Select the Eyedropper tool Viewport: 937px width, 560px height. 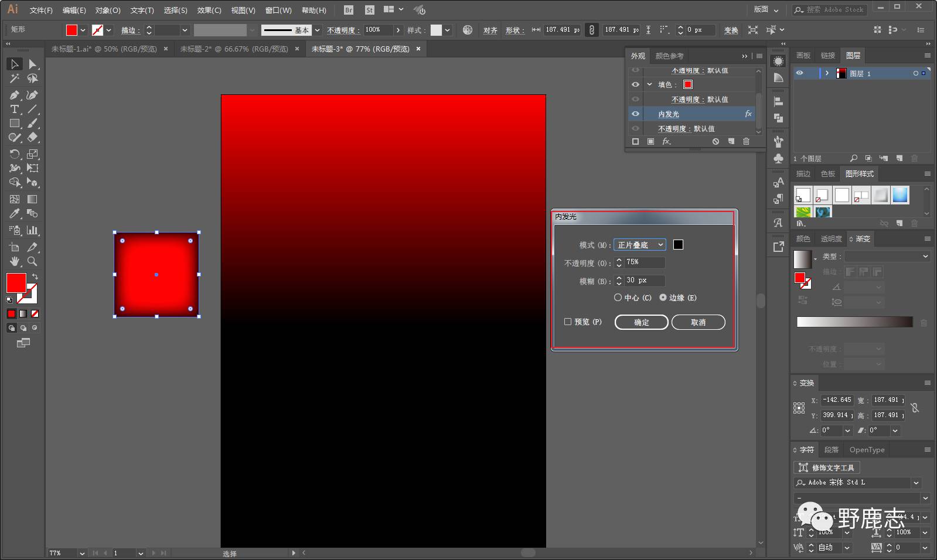point(15,214)
